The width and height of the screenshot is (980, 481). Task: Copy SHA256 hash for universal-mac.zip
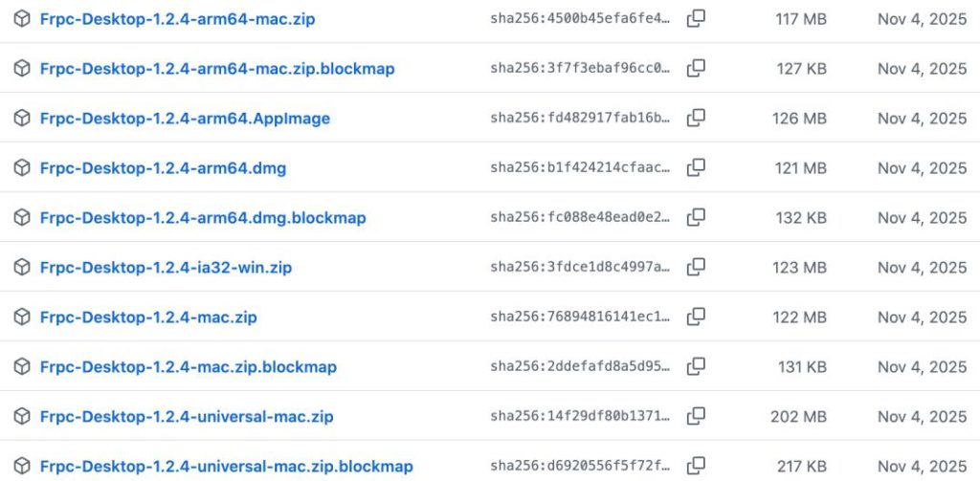[696, 416]
